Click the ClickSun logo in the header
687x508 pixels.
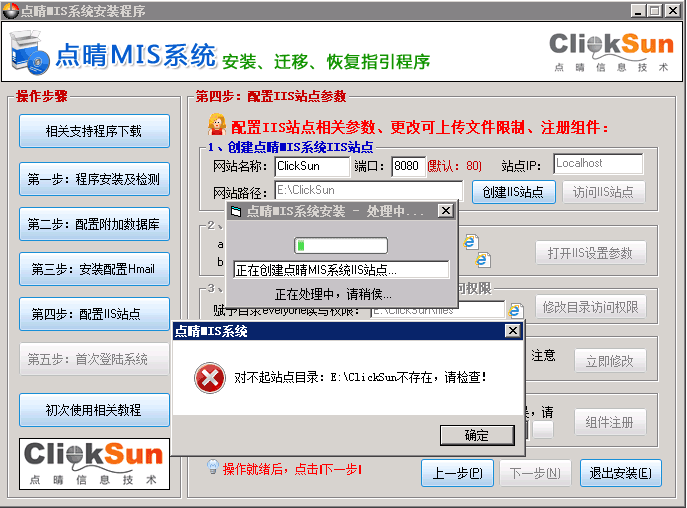pyautogui.click(x=610, y=50)
